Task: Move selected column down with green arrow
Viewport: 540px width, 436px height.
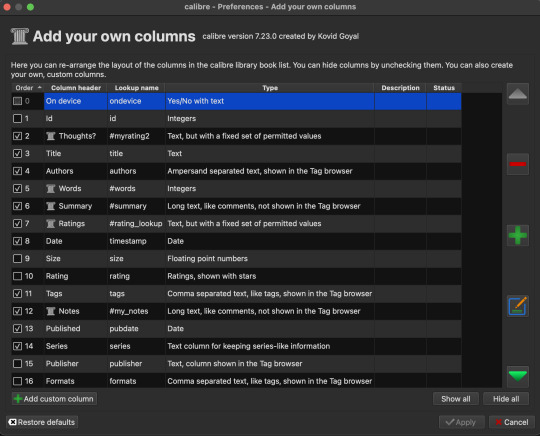Action: point(518,376)
